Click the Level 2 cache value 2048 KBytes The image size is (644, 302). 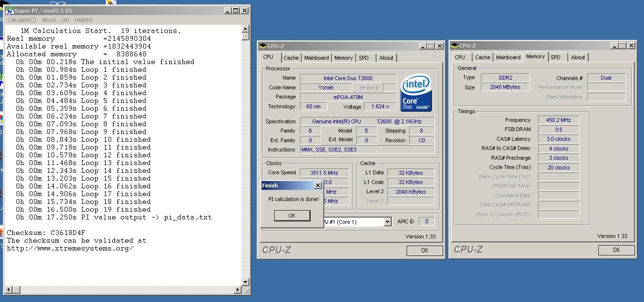click(411, 192)
